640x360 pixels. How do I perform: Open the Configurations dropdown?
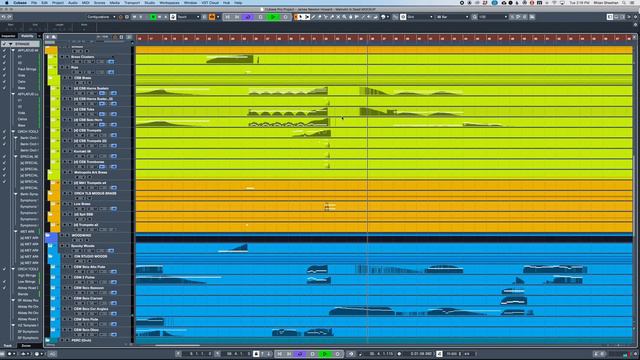[x=101, y=17]
